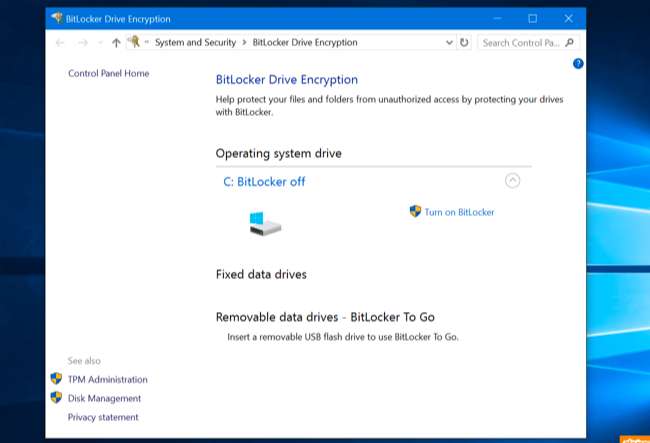Click the Forward navigation arrow
This screenshot has width=650, height=443.
pos(82,43)
